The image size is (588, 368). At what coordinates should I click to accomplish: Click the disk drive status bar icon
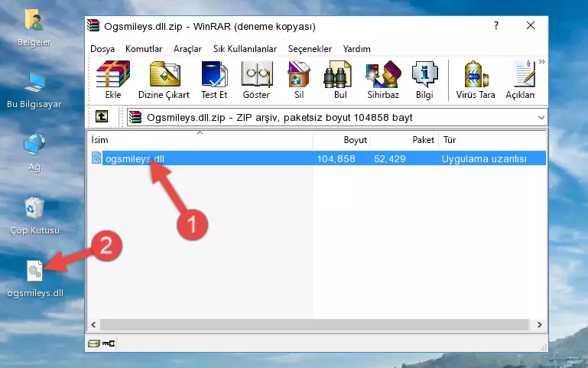(94, 344)
